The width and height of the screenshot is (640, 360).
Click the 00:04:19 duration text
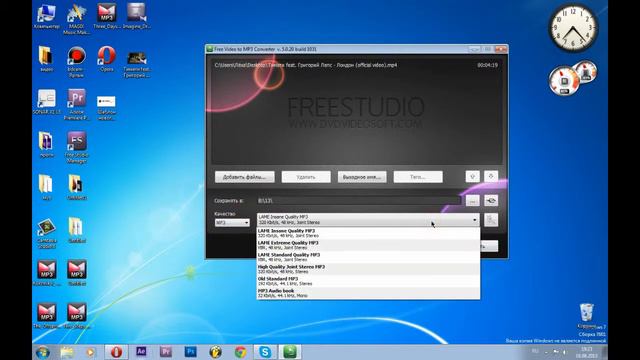pos(487,65)
